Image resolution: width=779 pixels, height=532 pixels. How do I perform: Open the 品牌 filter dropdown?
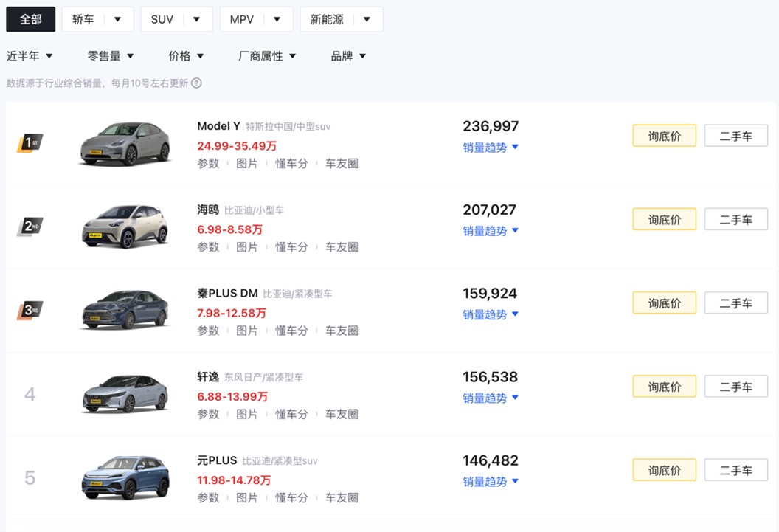pos(348,56)
